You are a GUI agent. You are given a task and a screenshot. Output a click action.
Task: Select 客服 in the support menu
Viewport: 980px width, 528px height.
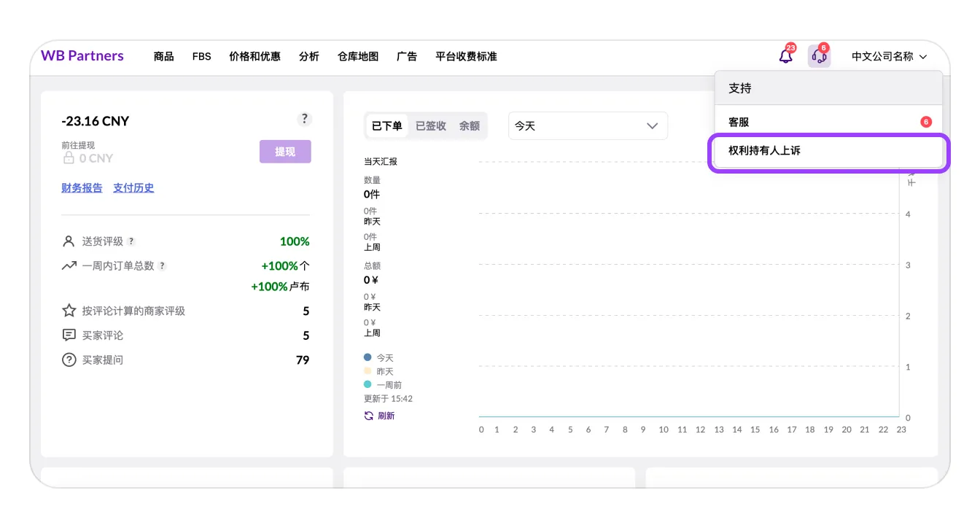[828, 122]
